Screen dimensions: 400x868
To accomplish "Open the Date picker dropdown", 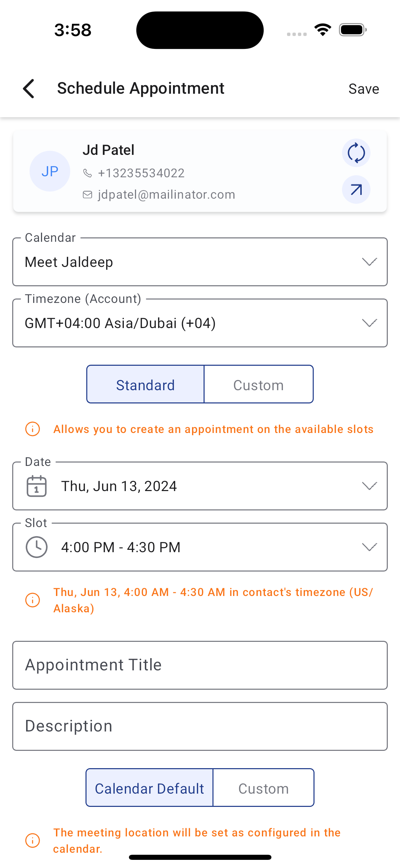I will 200,486.
